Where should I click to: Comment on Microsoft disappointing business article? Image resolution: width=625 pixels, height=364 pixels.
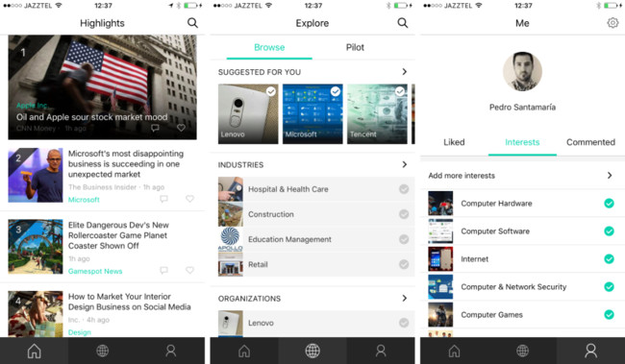click(163, 199)
